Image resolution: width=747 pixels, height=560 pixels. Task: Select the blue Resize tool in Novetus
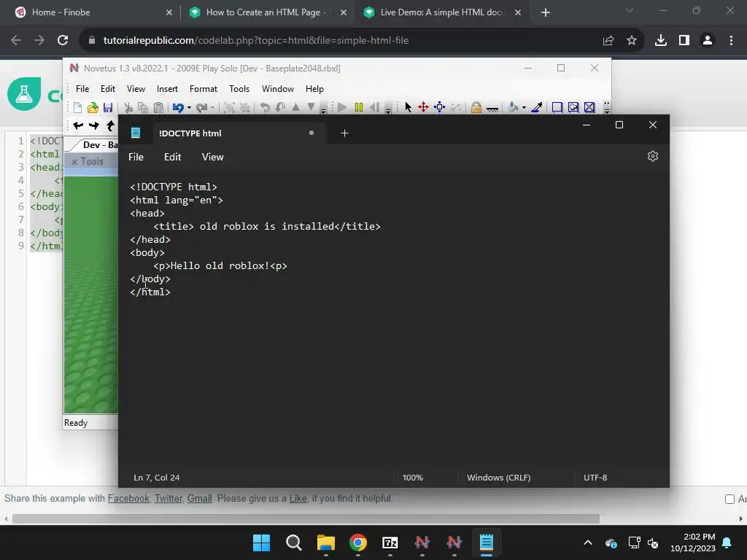[x=440, y=107]
